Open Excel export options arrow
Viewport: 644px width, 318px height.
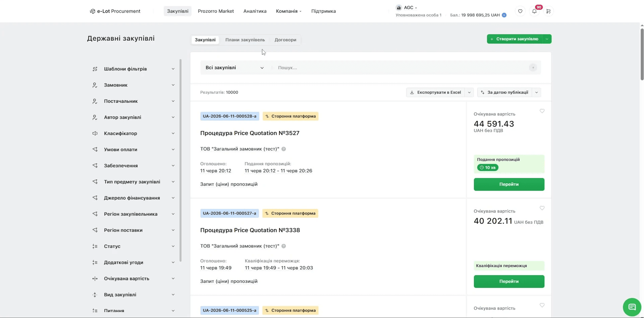(469, 93)
